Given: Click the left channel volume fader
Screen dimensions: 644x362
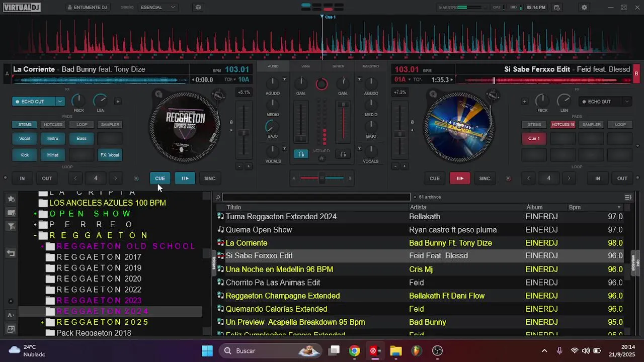Looking at the screenshot, I should click(301, 123).
